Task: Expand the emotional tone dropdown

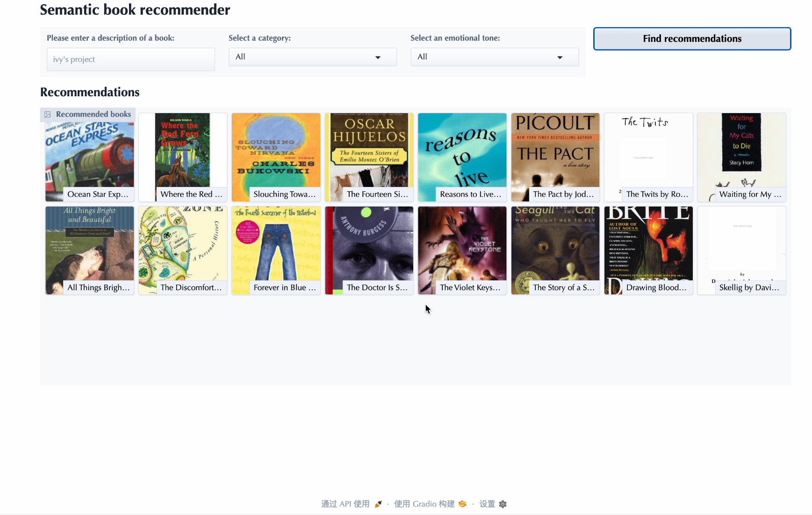Action: (494, 57)
